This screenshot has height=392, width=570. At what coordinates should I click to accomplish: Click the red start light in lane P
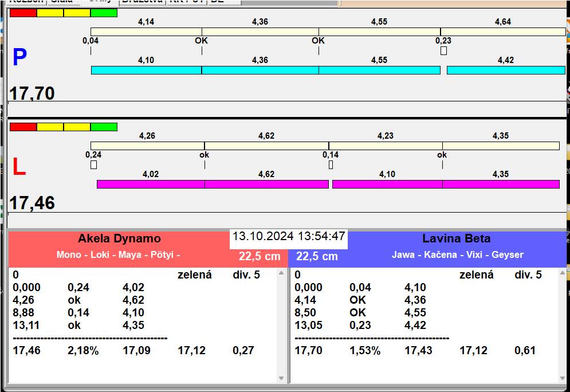click(23, 13)
